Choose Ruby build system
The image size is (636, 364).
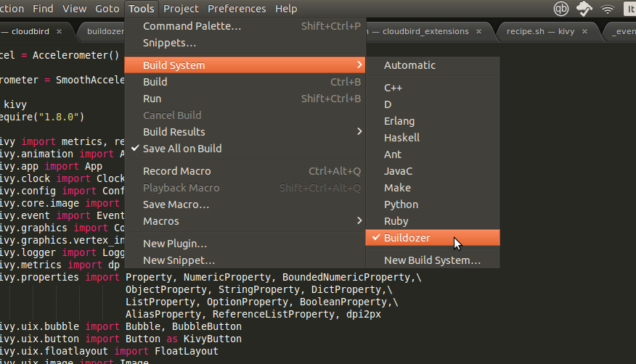(433, 221)
